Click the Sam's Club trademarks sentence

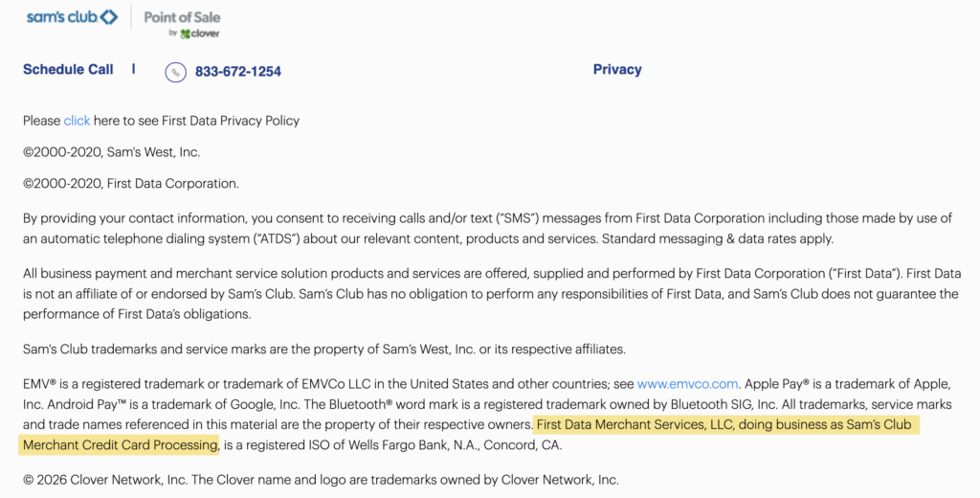point(324,349)
